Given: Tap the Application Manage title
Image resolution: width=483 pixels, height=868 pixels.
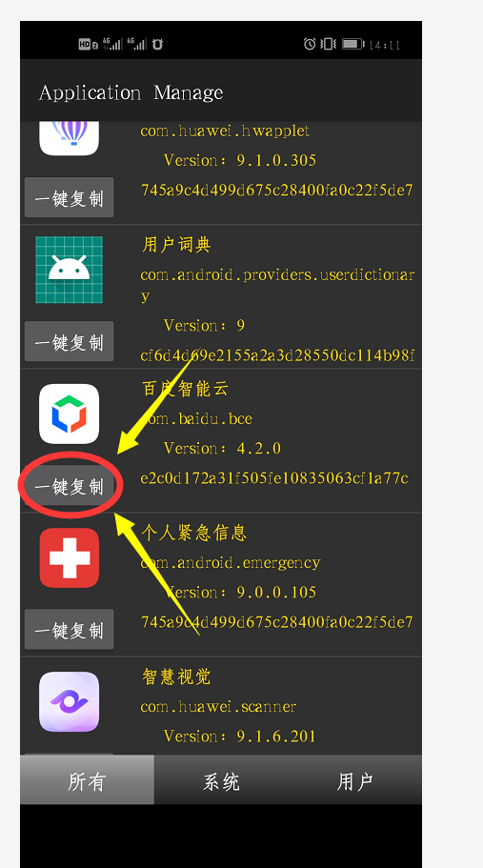Looking at the screenshot, I should (x=131, y=92).
